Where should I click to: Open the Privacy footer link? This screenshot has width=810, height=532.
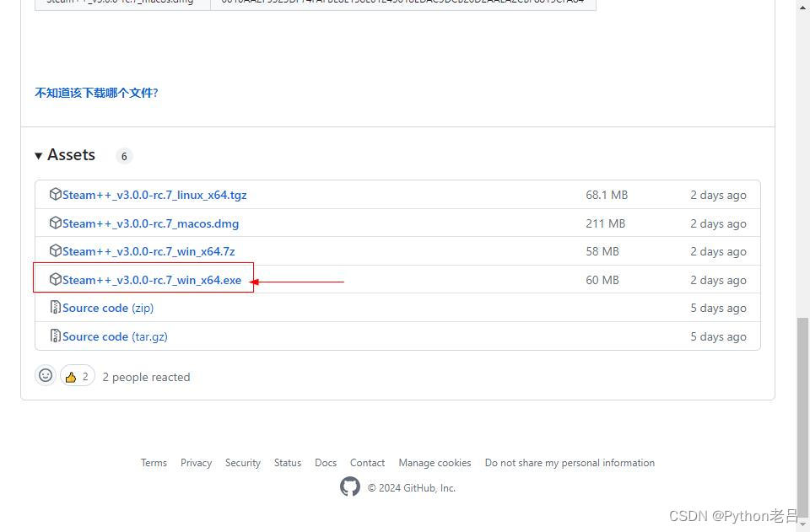[197, 463]
